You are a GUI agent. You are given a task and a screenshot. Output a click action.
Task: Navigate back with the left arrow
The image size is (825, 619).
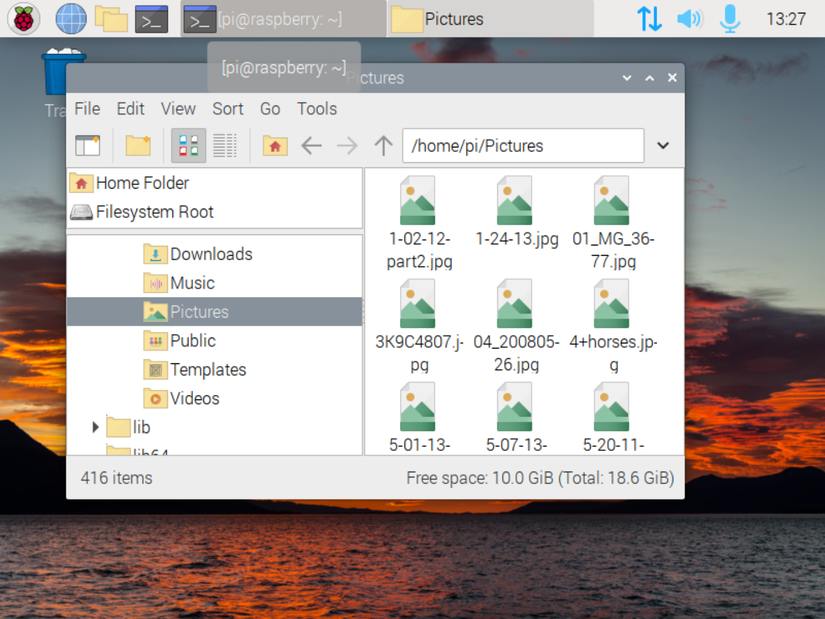pyautogui.click(x=311, y=146)
